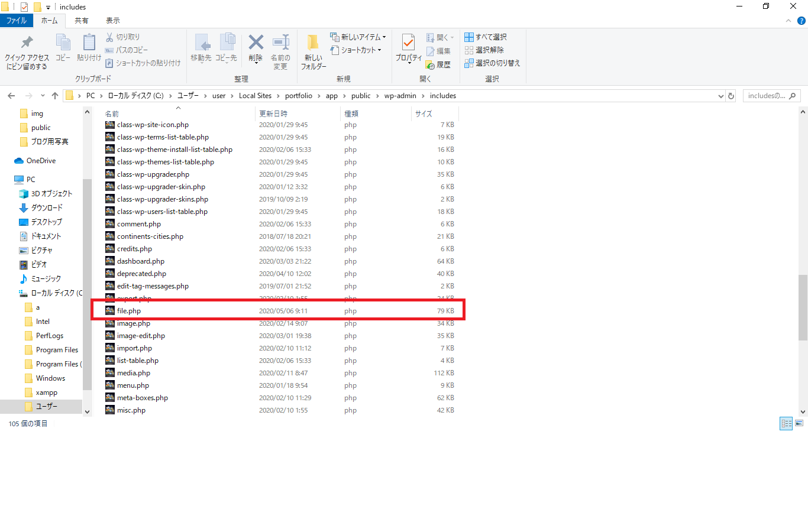The image size is (808, 532).
Task: Select the file.php row
Action: pos(280,311)
